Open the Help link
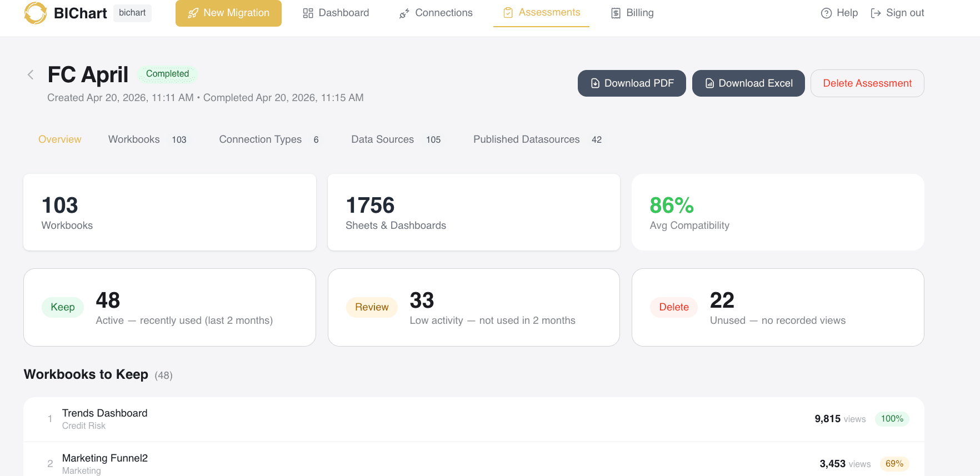This screenshot has width=980, height=476. (839, 13)
